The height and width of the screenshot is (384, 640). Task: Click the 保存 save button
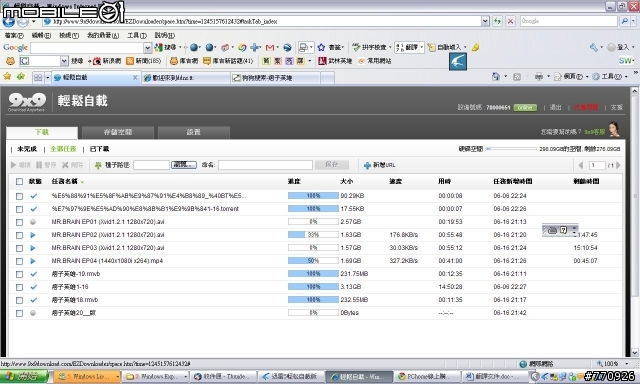point(331,165)
